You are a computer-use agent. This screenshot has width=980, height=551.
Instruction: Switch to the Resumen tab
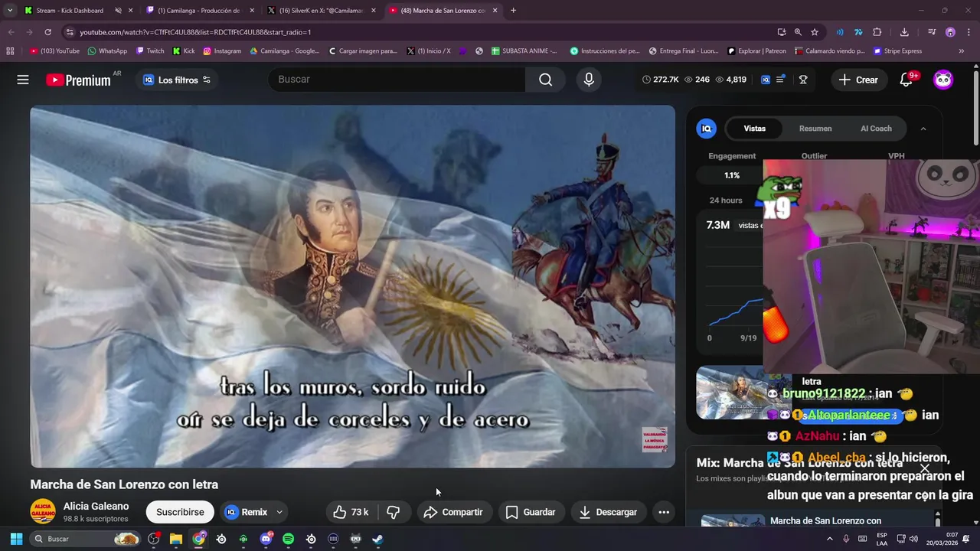pos(815,129)
